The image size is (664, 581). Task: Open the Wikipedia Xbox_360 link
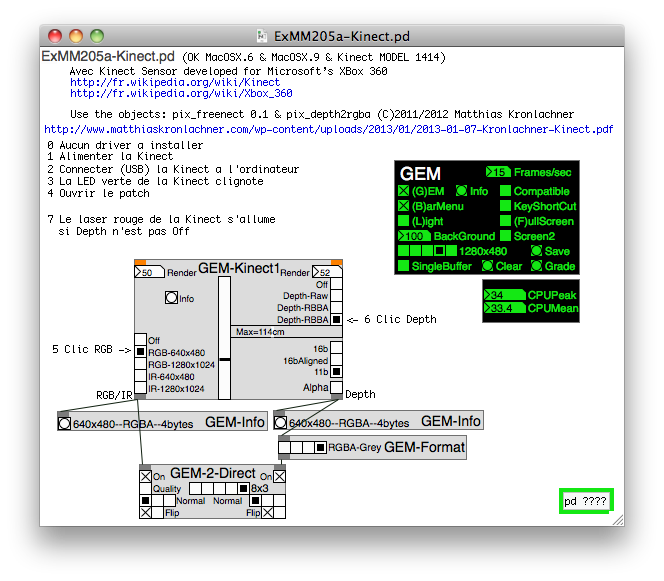[181, 93]
